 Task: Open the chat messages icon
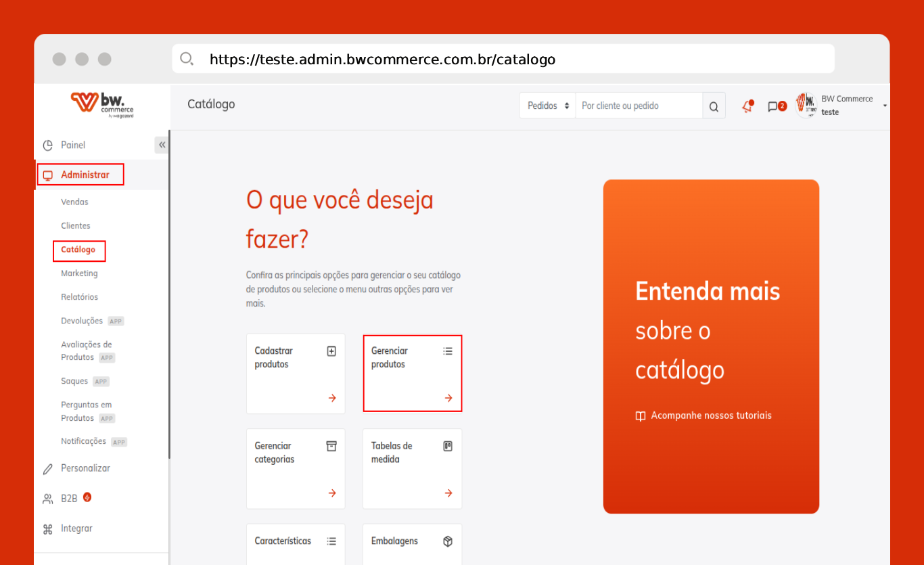[772, 106]
